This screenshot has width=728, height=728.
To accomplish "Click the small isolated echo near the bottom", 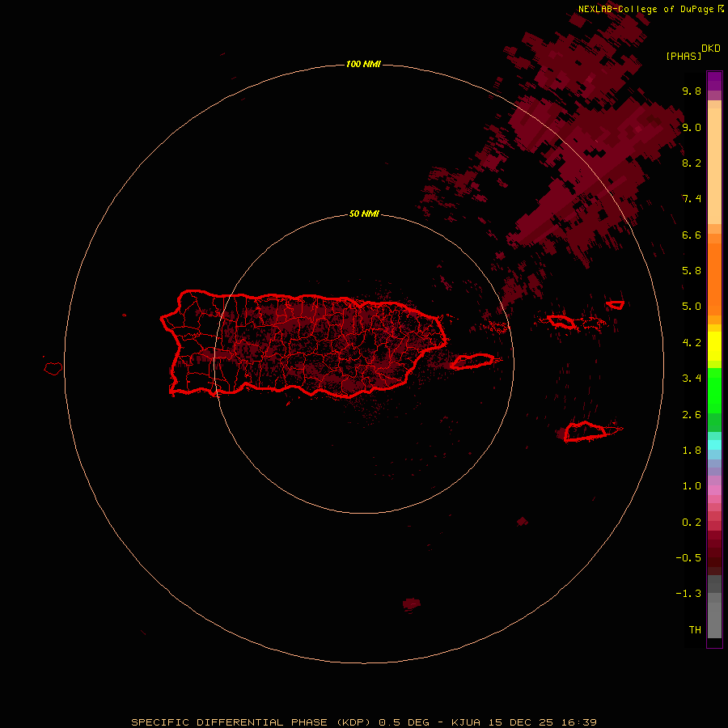I will point(412,604).
